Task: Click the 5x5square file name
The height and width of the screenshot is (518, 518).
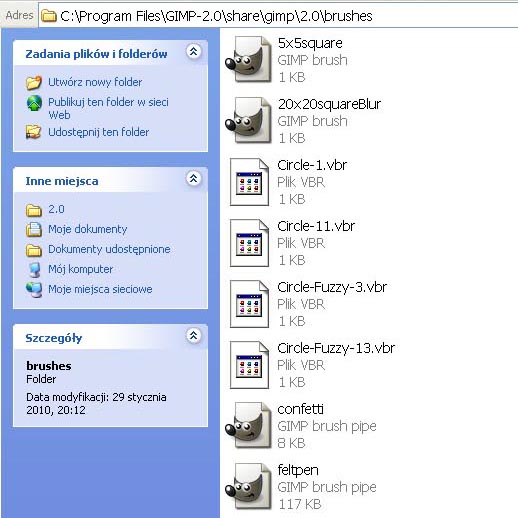Action: click(x=310, y=43)
